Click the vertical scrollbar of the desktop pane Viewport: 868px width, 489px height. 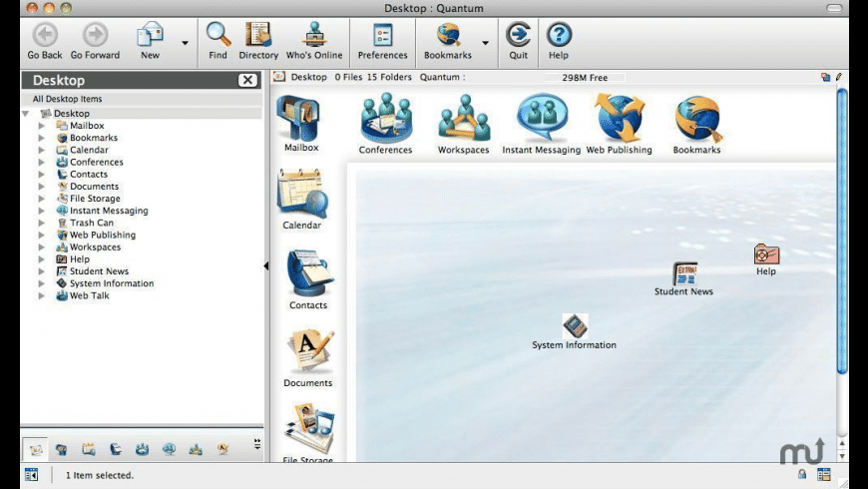point(842,230)
